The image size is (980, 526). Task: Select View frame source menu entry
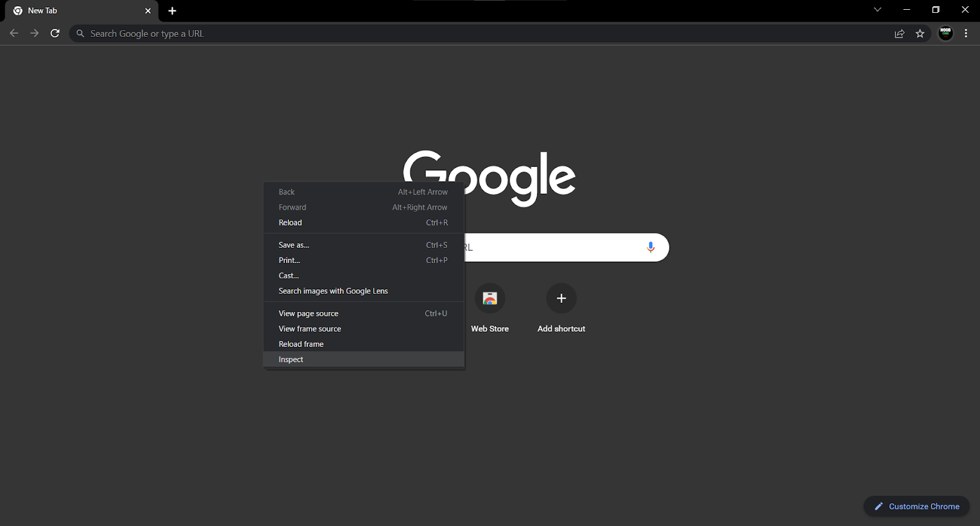pyautogui.click(x=364, y=329)
